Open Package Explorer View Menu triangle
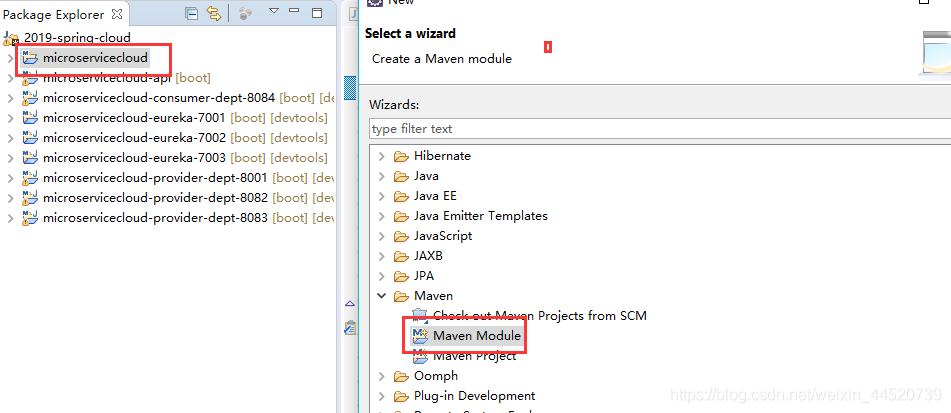951x413 pixels. click(274, 11)
